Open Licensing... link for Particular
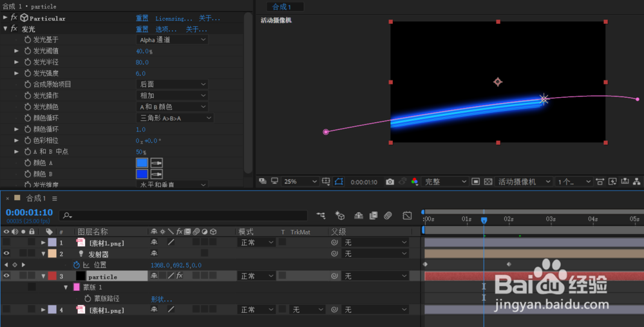Screen dimensions: 644x327 pyautogui.click(x=173, y=19)
